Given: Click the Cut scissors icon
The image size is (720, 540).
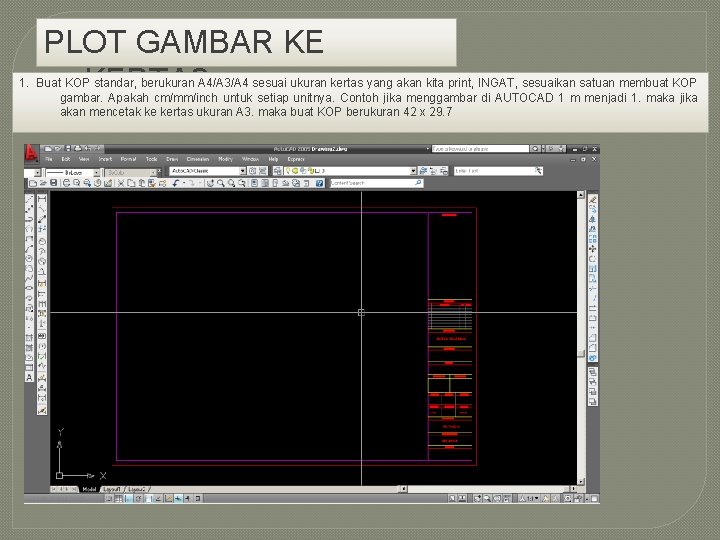Looking at the screenshot, I should tap(120, 183).
